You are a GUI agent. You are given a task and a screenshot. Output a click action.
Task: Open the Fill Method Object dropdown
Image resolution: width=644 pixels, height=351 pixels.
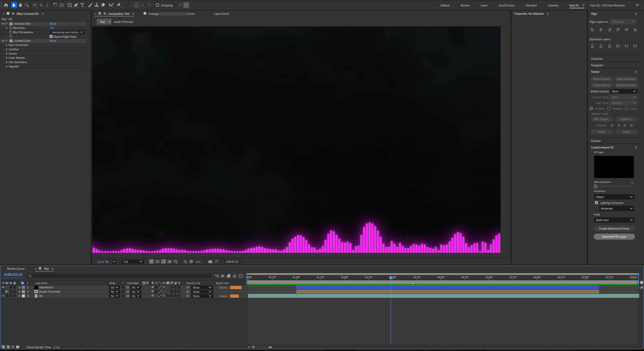point(614,197)
